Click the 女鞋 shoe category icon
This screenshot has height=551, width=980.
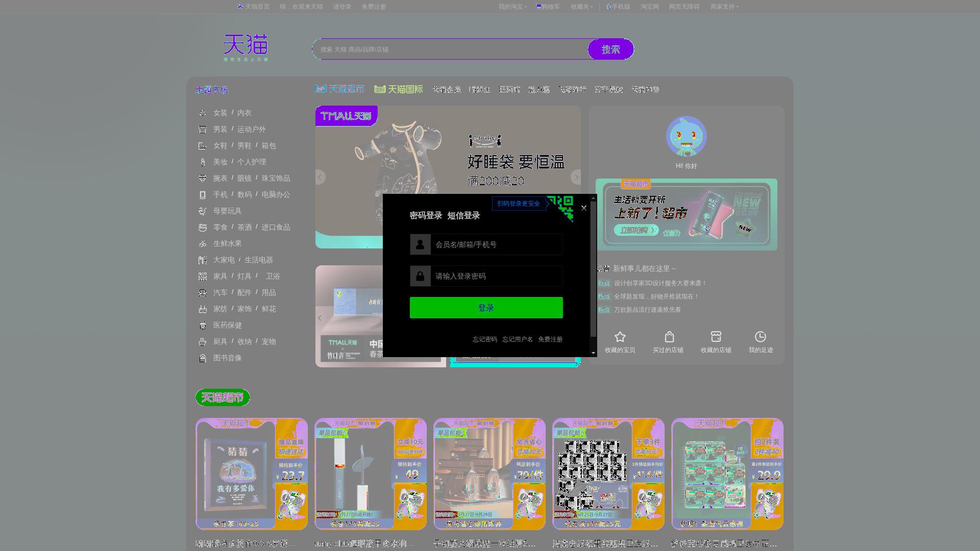pos(203,145)
